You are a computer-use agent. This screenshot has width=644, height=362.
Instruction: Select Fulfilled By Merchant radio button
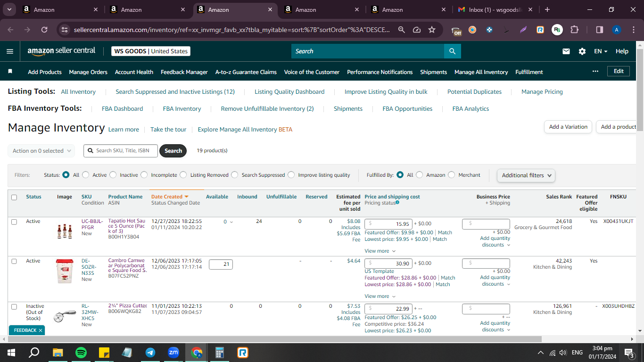click(x=451, y=175)
